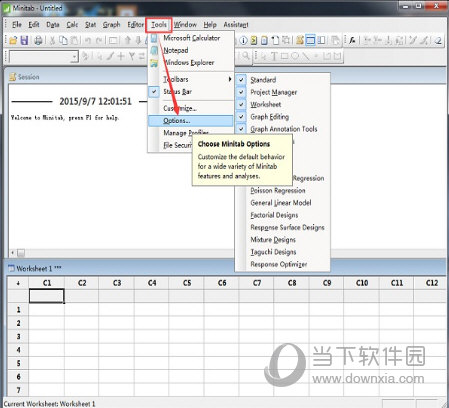
Task: Click the Session window horizontal scrollbar
Action: pos(122,253)
